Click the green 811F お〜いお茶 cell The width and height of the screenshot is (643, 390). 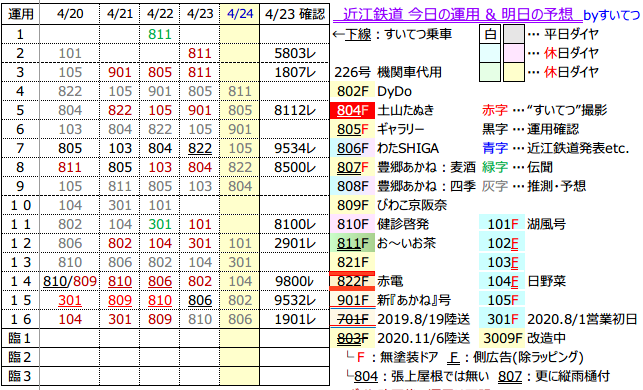pyautogui.click(x=353, y=243)
